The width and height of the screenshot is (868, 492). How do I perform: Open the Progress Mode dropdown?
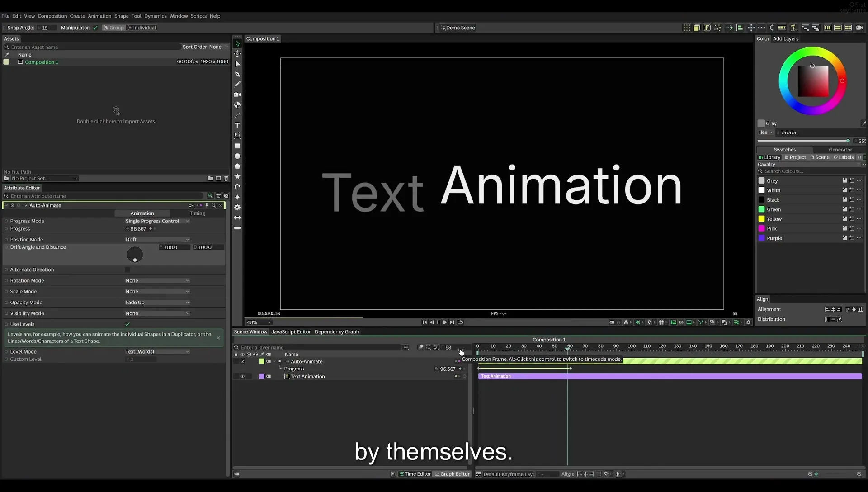(157, 221)
